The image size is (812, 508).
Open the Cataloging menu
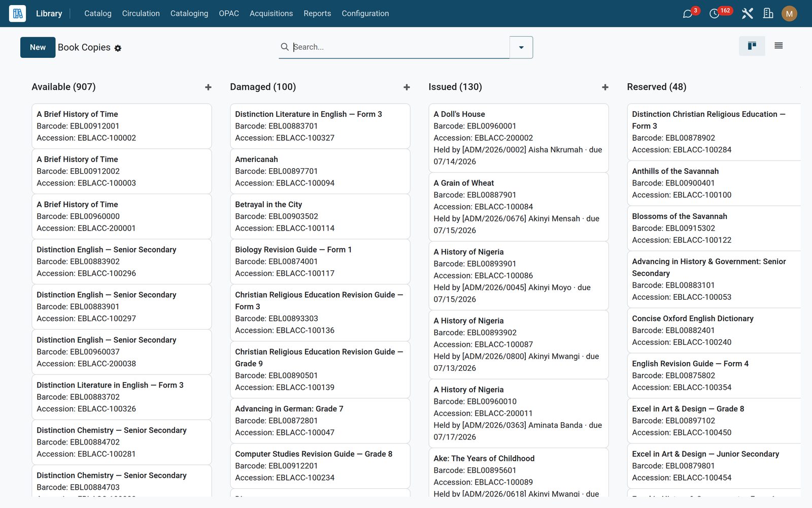coord(189,14)
